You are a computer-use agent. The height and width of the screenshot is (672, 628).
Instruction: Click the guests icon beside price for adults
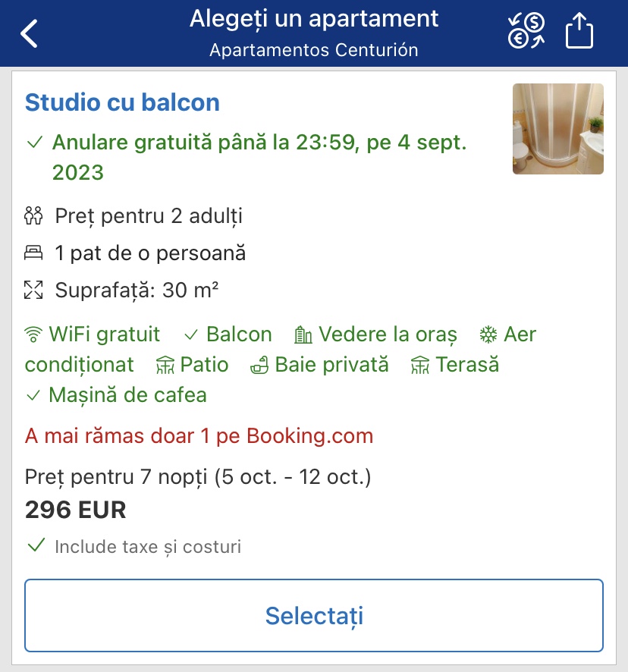34,217
